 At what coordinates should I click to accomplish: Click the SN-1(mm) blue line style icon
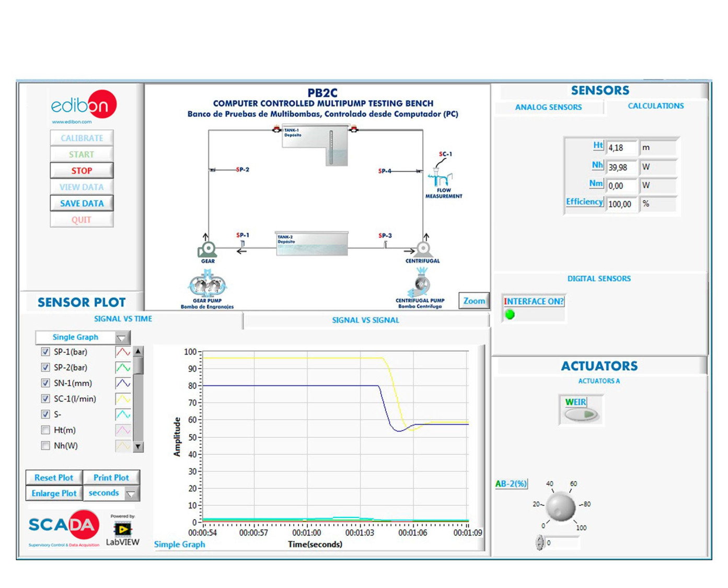pos(123,384)
